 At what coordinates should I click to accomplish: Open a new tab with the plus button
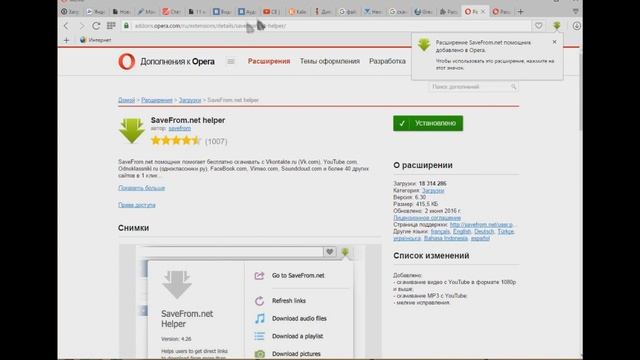[x=520, y=12]
